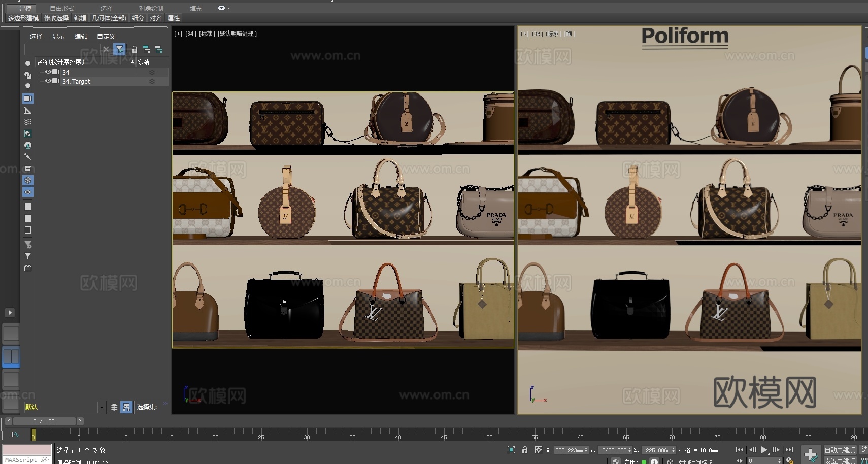
Task: Toggle the groups filter icon
Action: point(28,134)
